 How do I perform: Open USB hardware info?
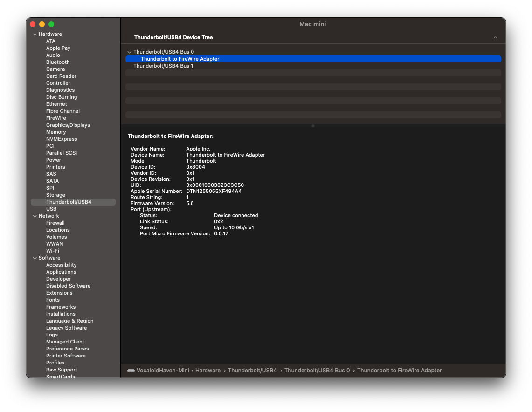pyautogui.click(x=51, y=209)
